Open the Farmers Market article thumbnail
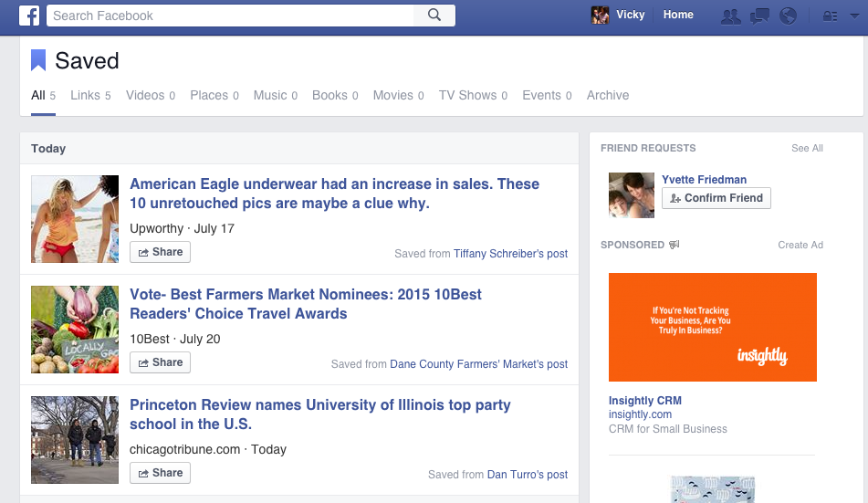The height and width of the screenshot is (503, 868). (75, 330)
